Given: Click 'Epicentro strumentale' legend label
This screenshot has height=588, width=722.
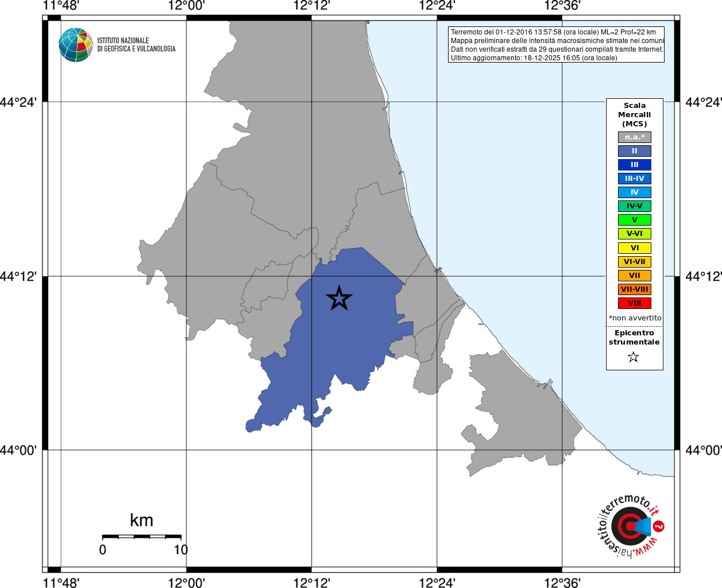Looking at the screenshot, I should (634, 338).
